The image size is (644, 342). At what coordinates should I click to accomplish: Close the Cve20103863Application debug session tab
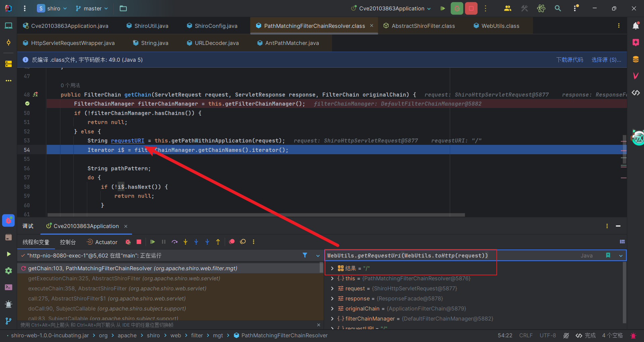(x=126, y=226)
